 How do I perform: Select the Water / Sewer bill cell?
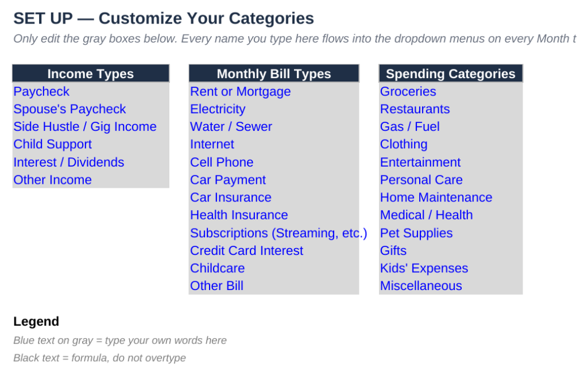coord(274,127)
